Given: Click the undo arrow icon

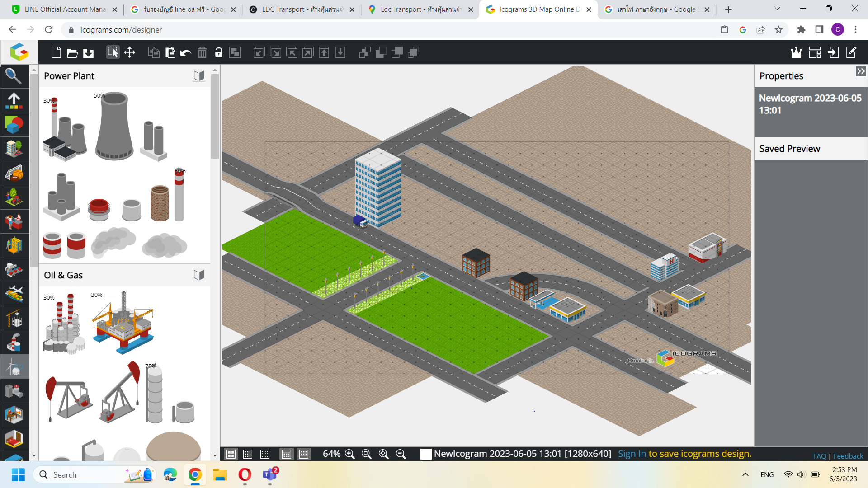Looking at the screenshot, I should point(186,53).
